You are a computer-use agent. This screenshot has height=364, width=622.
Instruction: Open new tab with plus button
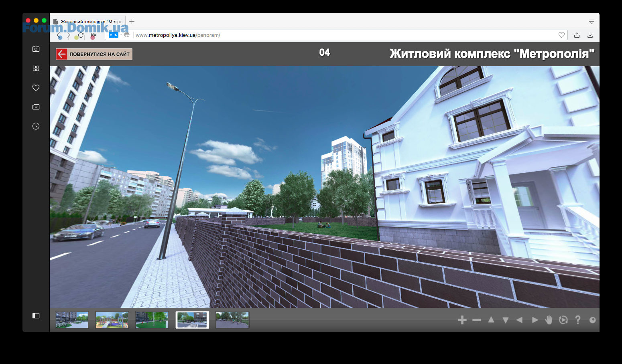[x=132, y=22]
